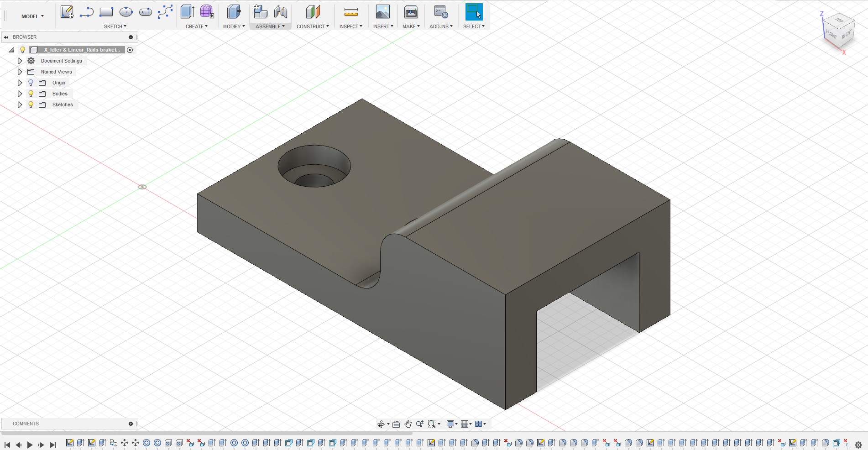Expand the Bodies folder in browser

[20, 94]
